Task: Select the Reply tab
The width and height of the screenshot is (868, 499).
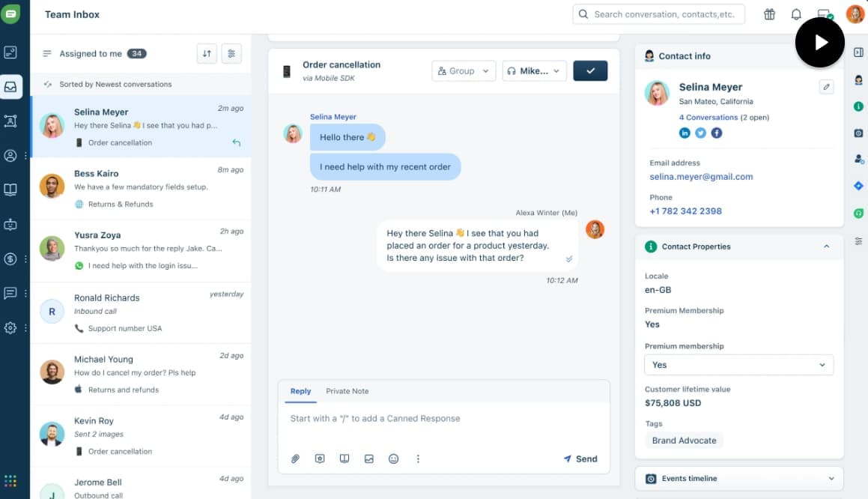Action: [300, 391]
